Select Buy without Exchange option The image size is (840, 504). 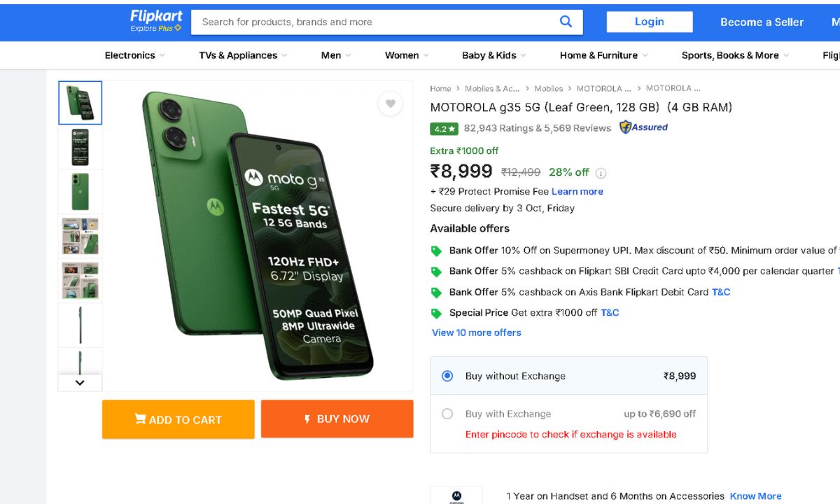pyautogui.click(x=447, y=376)
